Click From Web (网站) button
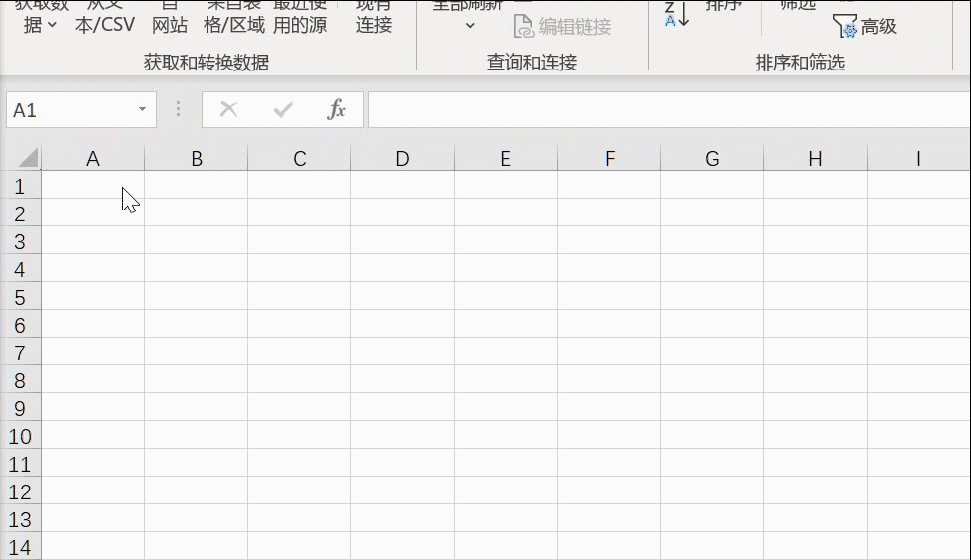 pos(169,17)
